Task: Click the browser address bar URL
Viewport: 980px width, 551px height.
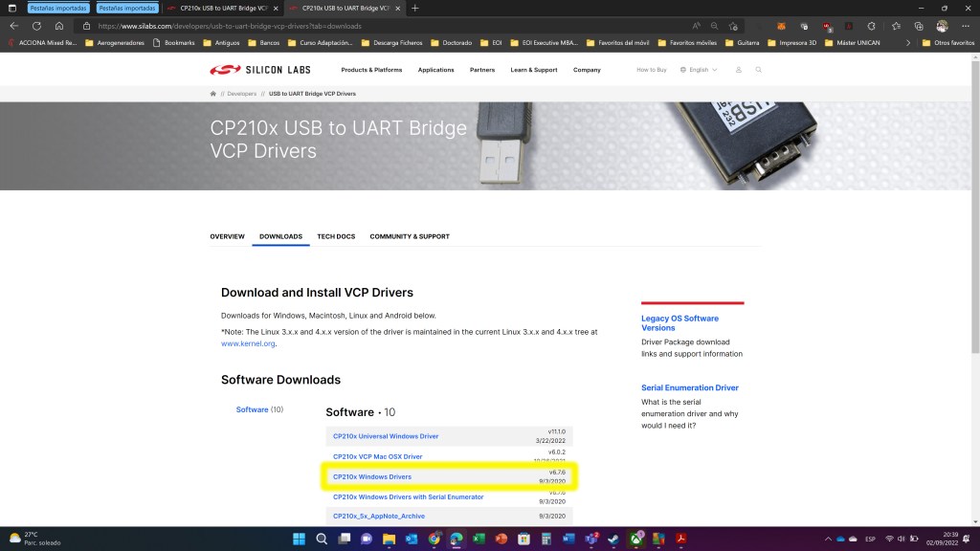Action: tap(230, 26)
